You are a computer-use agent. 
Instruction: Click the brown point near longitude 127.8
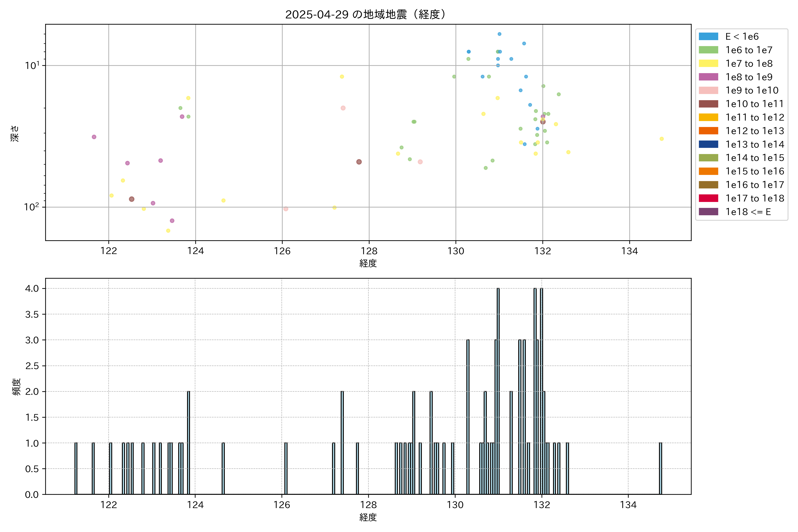pyautogui.click(x=359, y=162)
